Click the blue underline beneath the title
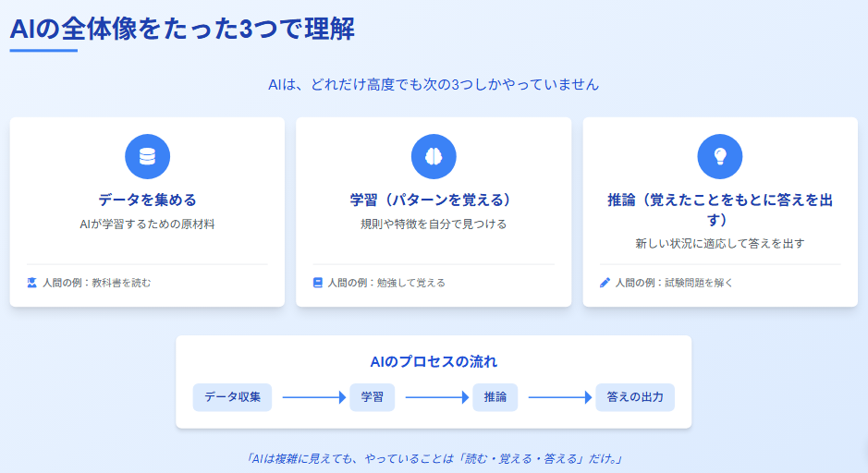The height and width of the screenshot is (473, 868). click(43, 50)
